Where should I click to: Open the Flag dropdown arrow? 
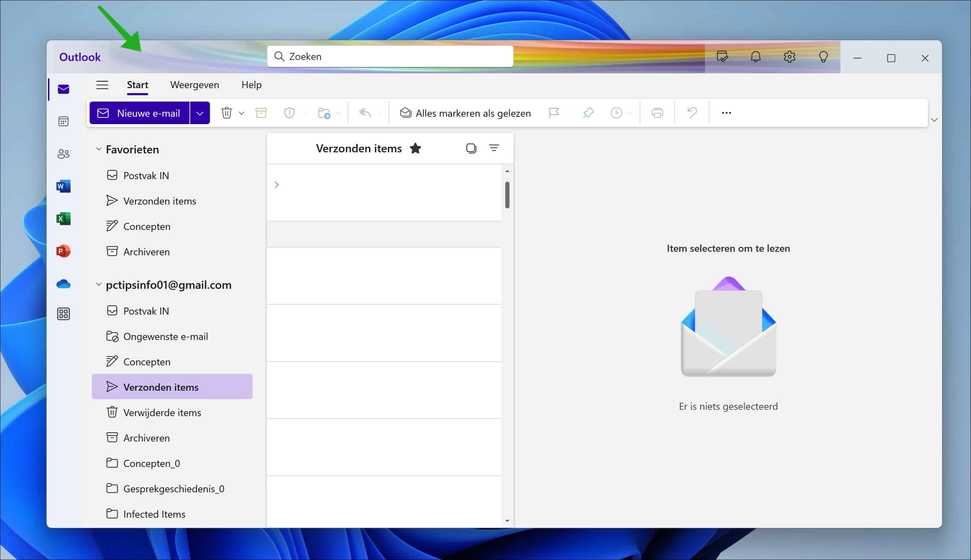click(569, 113)
